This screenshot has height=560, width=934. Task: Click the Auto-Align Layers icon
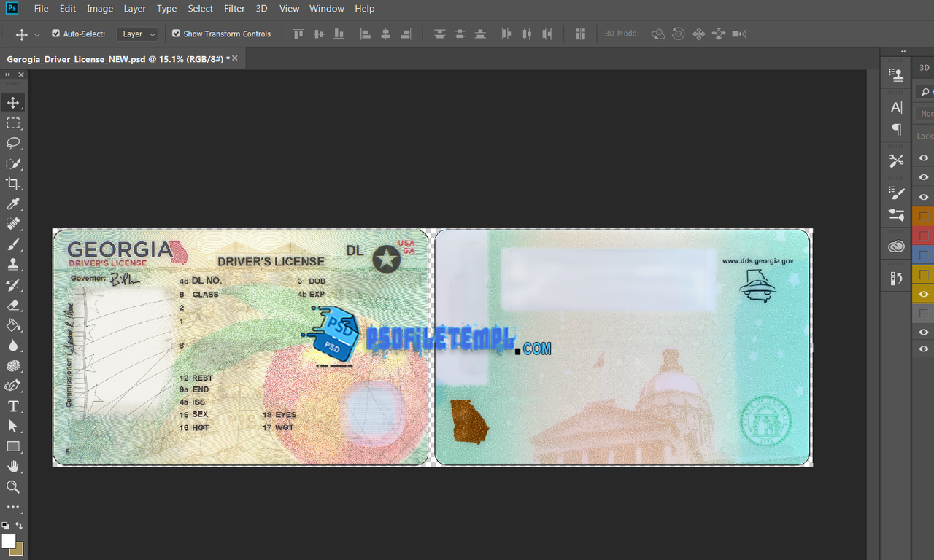pos(581,34)
